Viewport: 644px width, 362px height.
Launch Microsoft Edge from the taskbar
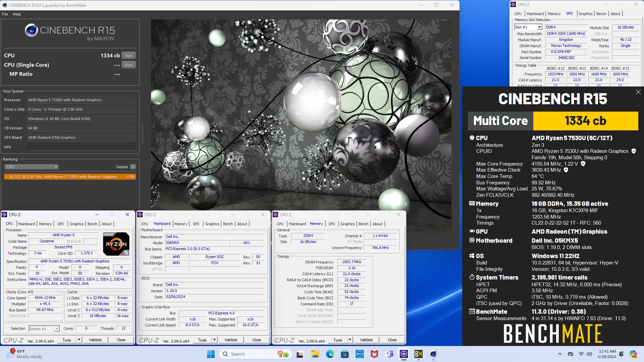330,354
